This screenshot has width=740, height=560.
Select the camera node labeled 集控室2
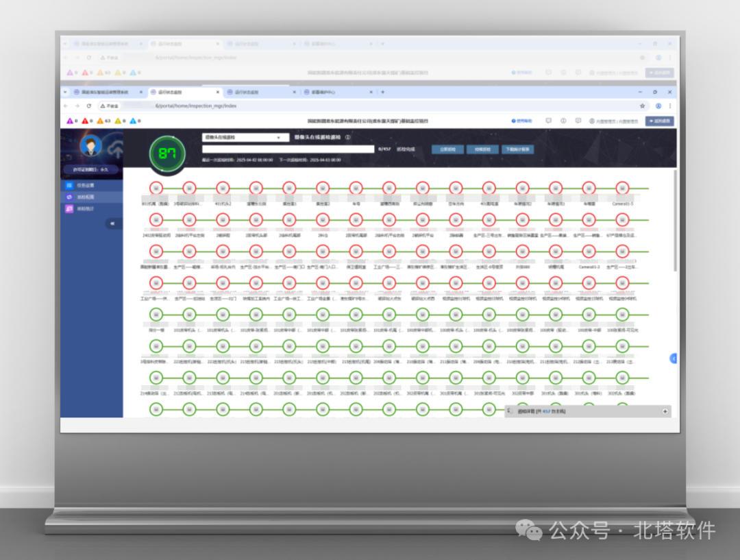coord(323,188)
